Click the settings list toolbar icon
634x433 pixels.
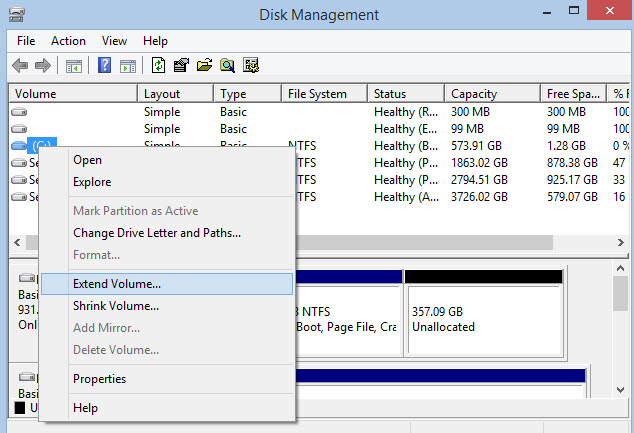[251, 65]
